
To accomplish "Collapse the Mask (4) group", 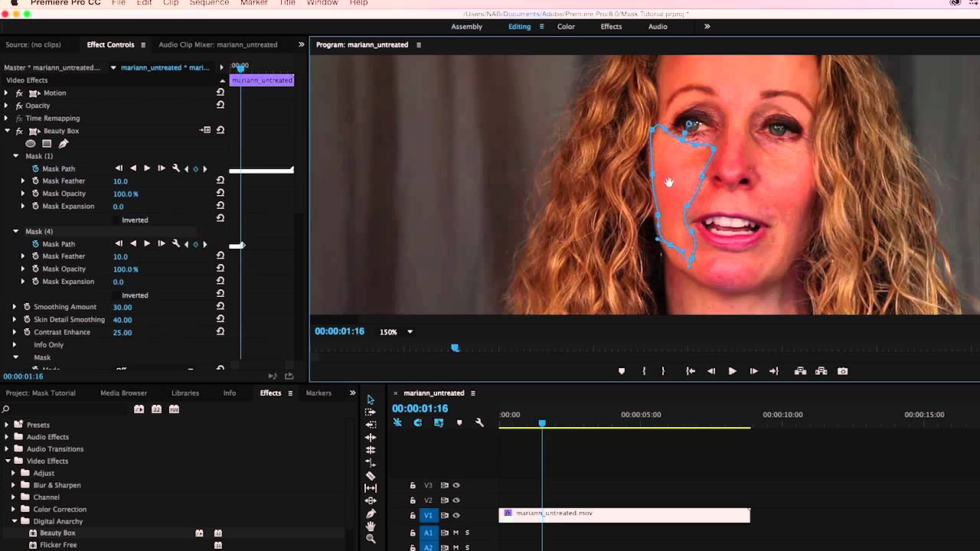I will point(15,231).
